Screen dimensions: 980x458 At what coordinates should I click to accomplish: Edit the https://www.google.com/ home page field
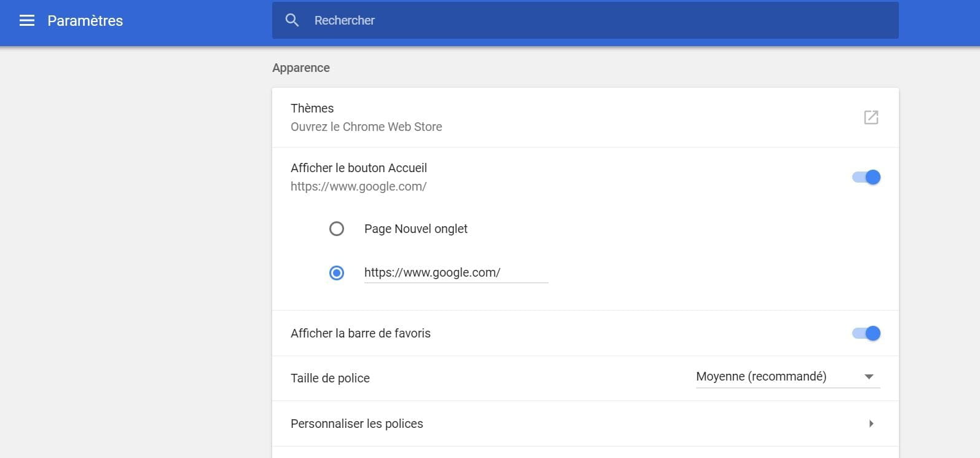[x=456, y=273]
